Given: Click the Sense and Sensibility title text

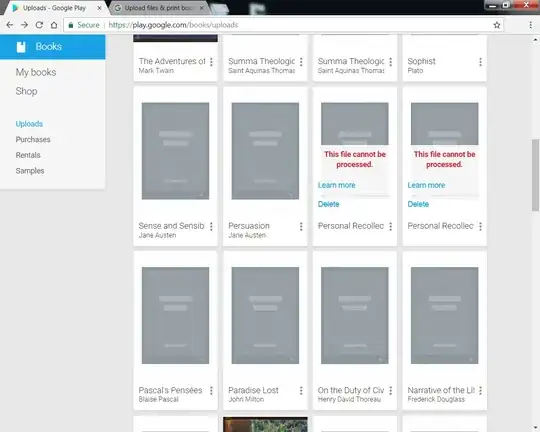Looking at the screenshot, I should [172, 226].
